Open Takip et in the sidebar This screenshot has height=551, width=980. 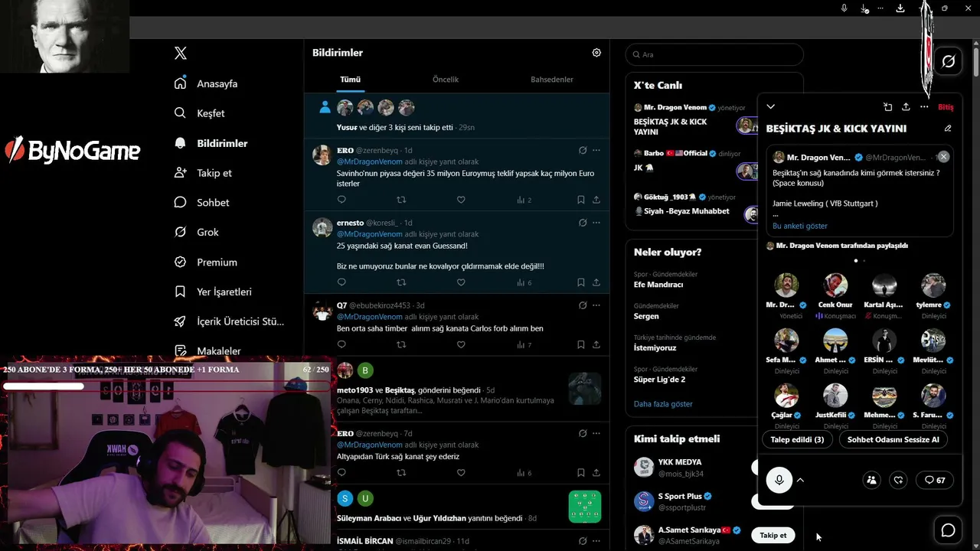coord(203,173)
